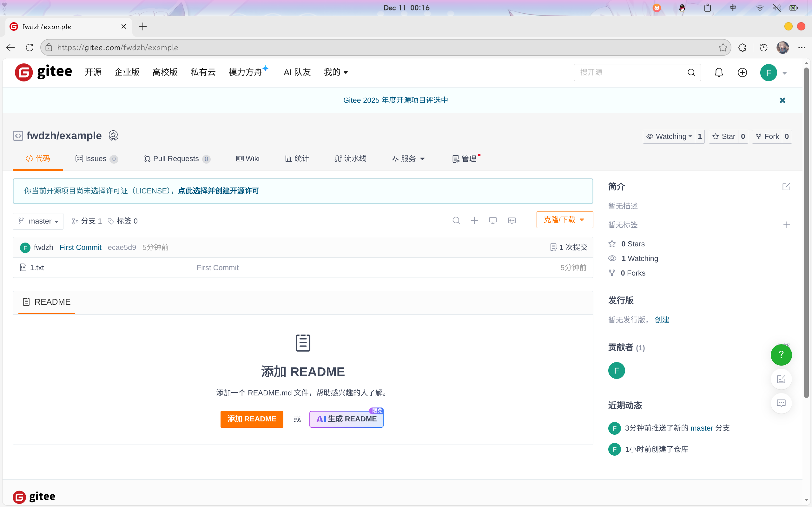Click the notification bell icon
The width and height of the screenshot is (812, 507).
[718, 72]
